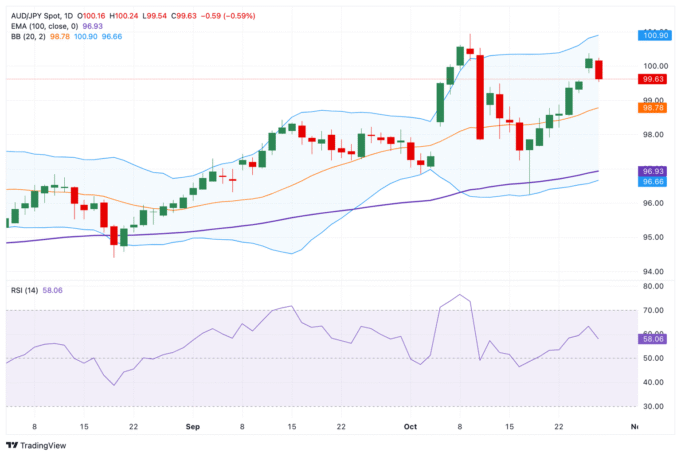Select the blue 96.66 lower band axis label
Viewport: 681px width, 456px height.
(654, 182)
